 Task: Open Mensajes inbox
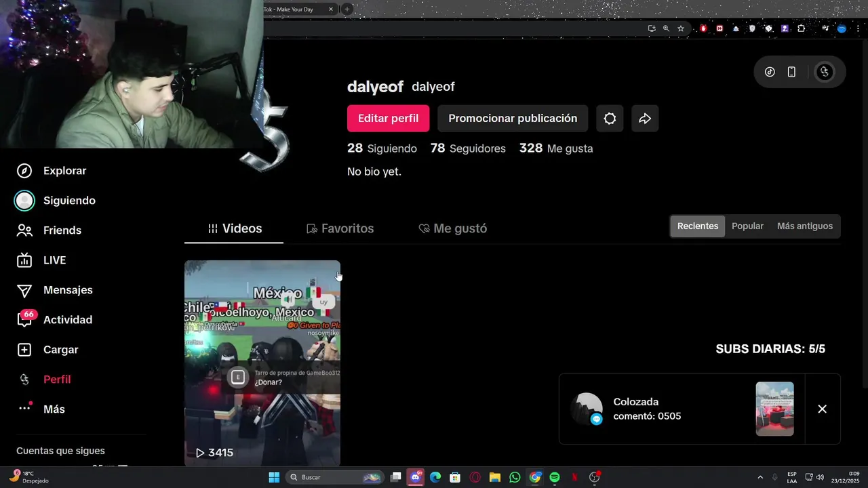[54, 290]
